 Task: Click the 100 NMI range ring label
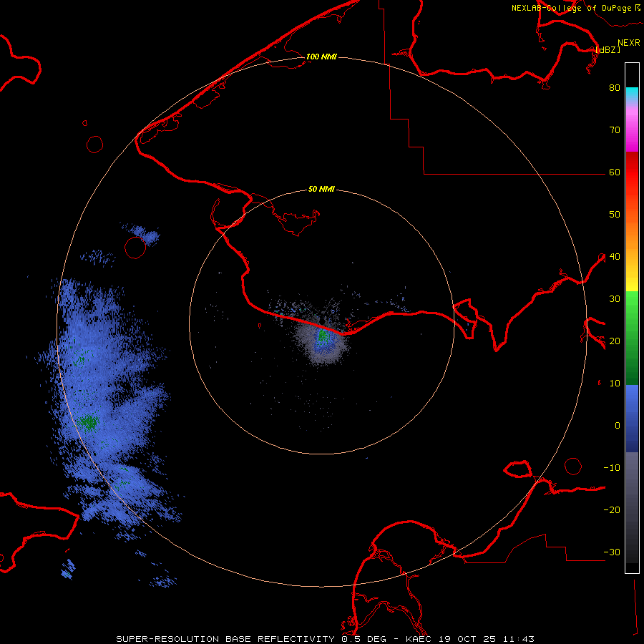coord(321,57)
